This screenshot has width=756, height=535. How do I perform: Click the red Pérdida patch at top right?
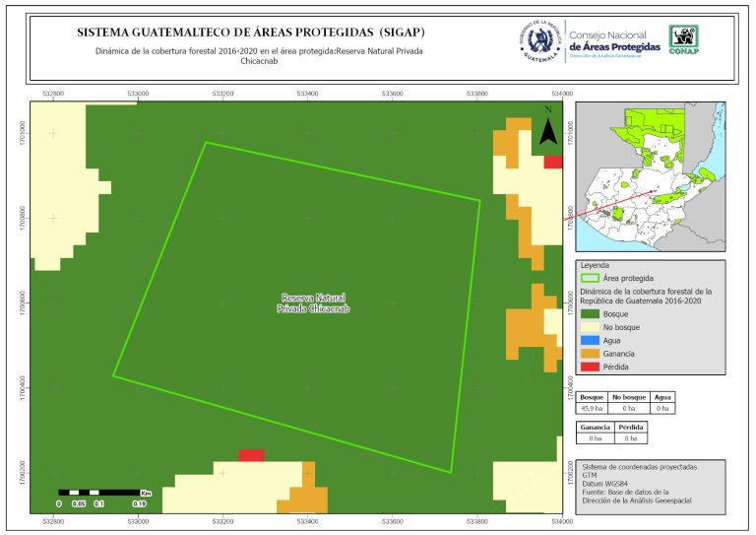coord(553,162)
